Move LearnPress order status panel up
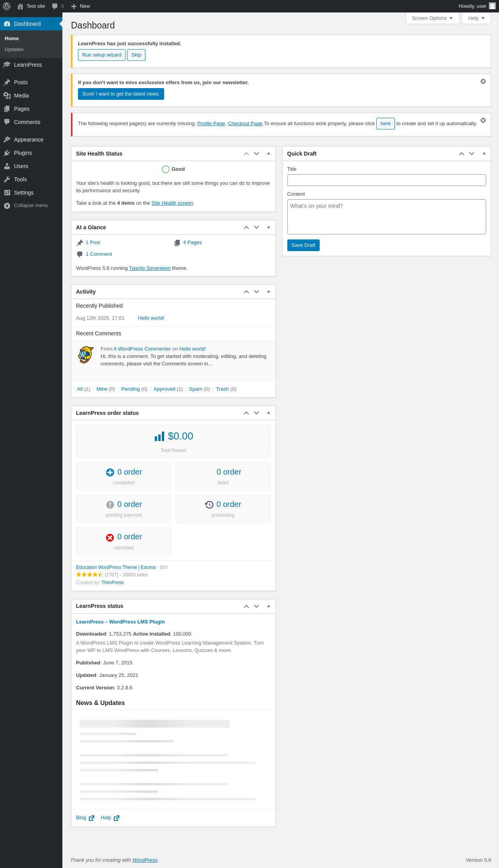 tap(246, 413)
